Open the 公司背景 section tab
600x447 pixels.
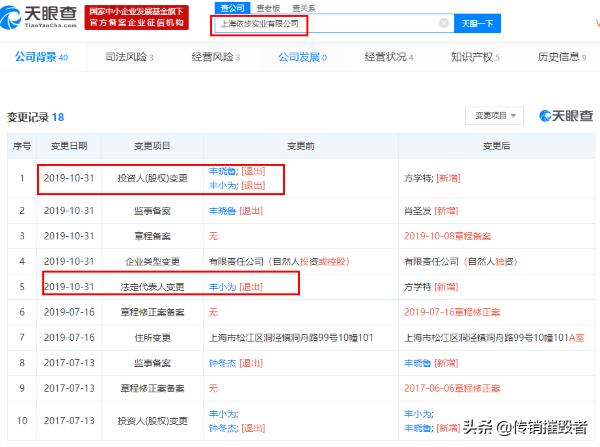click(x=41, y=57)
